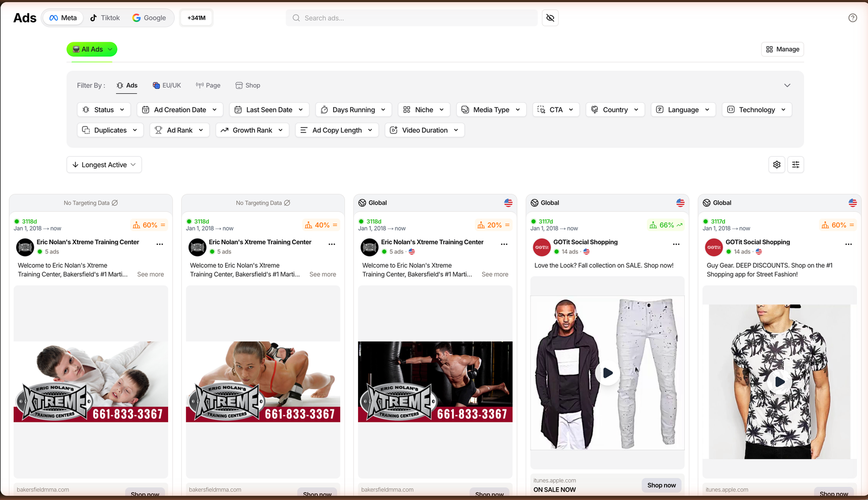868x500 pixels.
Task: Open three-dot menu on Xtreme 60% card
Action: [x=159, y=244]
